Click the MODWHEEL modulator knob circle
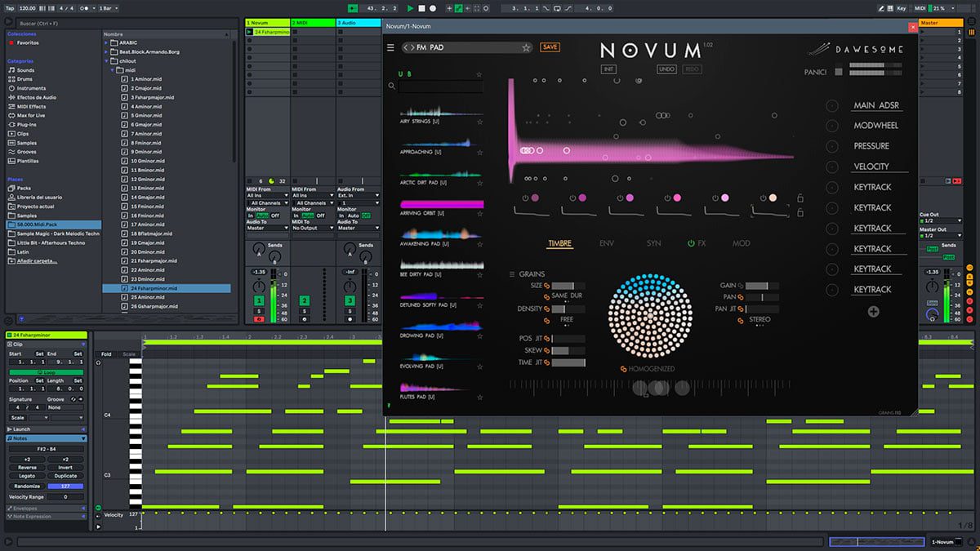The width and height of the screenshot is (980, 551). (x=832, y=126)
